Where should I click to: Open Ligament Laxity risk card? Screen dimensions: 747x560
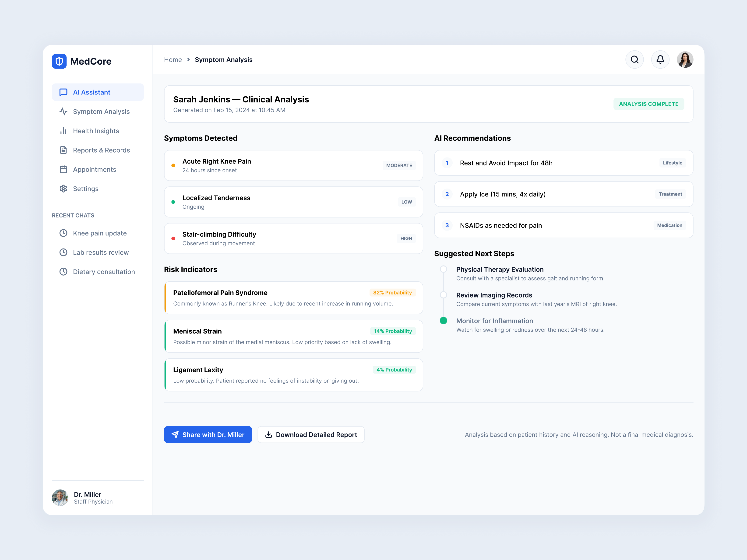(293, 375)
